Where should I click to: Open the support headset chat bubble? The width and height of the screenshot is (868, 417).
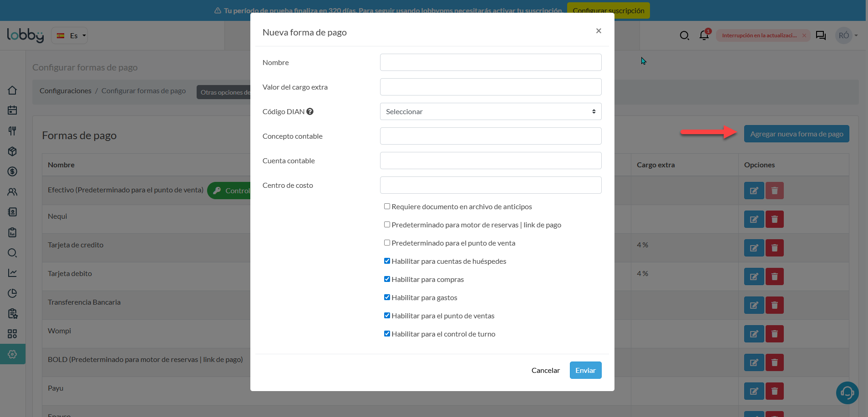tap(847, 392)
